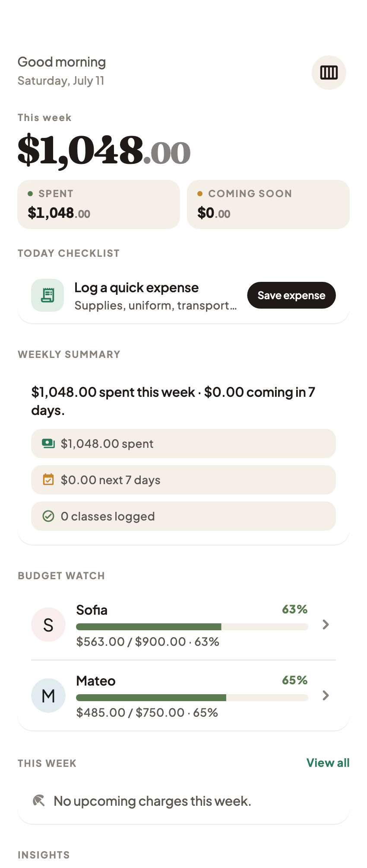
Task: Click Mateo's budget progress bar
Action: 192,698
